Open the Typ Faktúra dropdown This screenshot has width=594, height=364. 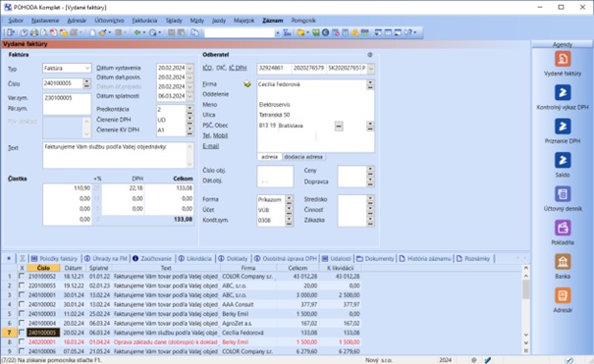[87, 68]
